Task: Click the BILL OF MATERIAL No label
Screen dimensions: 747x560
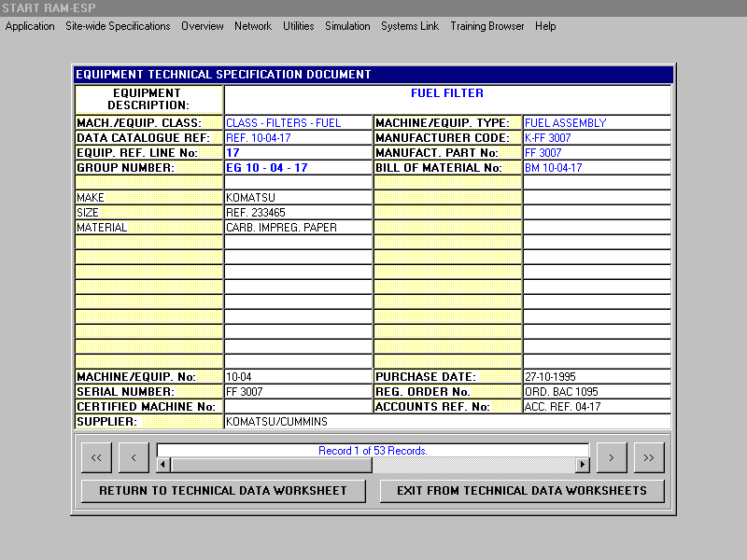Action: point(447,168)
